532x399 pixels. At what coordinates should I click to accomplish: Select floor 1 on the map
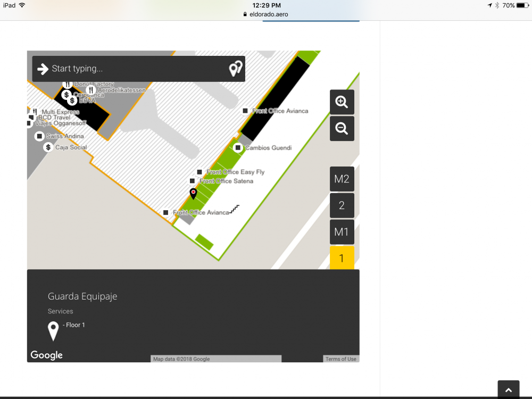[342, 258]
